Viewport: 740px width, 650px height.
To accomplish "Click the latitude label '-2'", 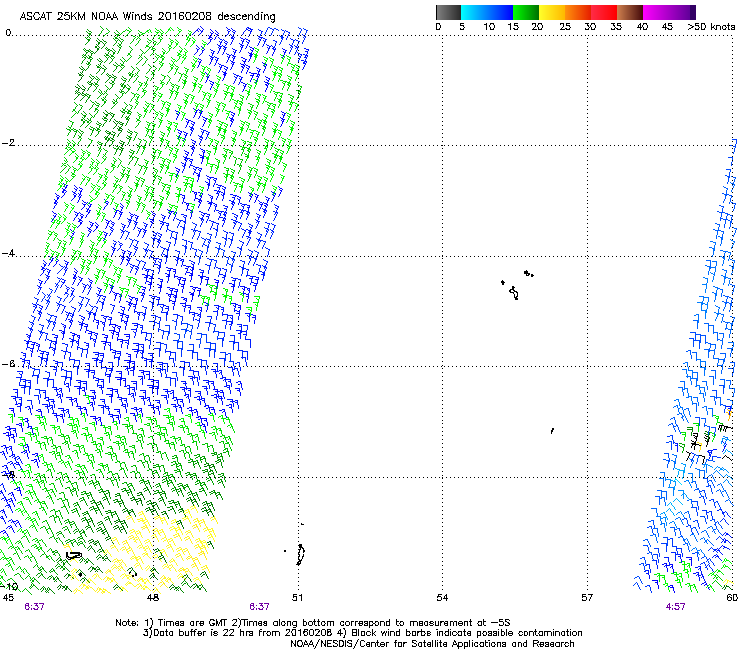I will point(8,143).
